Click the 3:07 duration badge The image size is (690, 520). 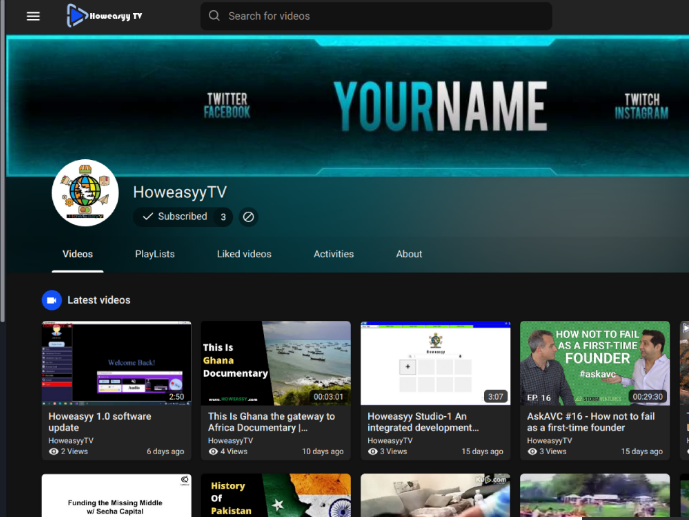(495, 397)
